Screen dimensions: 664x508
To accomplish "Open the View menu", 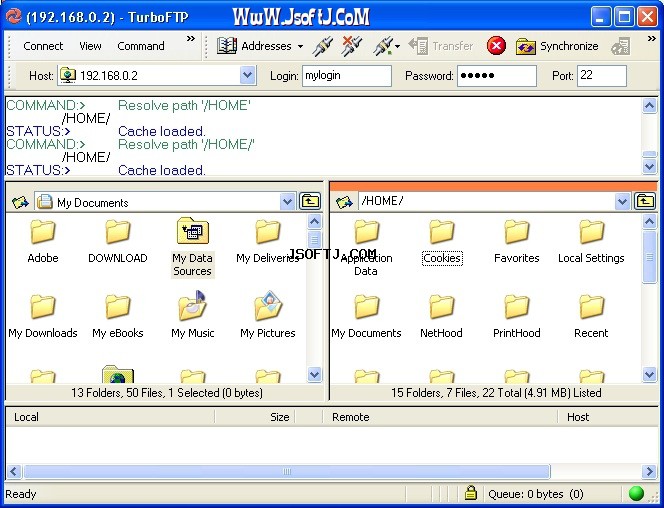I will point(90,46).
